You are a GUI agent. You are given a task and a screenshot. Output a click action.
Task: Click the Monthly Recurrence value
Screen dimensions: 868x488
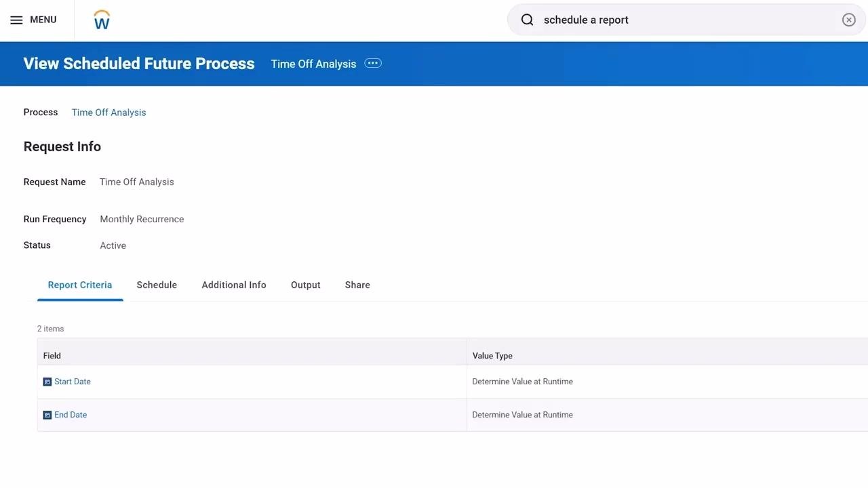(x=142, y=219)
